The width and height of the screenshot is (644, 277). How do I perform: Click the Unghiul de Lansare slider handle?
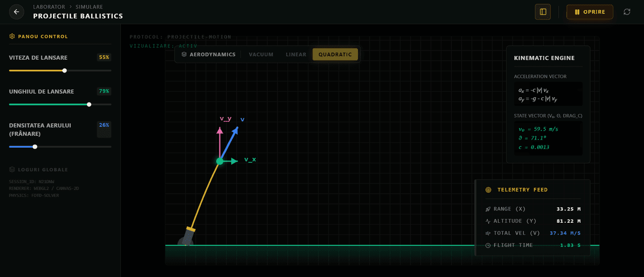(x=89, y=105)
